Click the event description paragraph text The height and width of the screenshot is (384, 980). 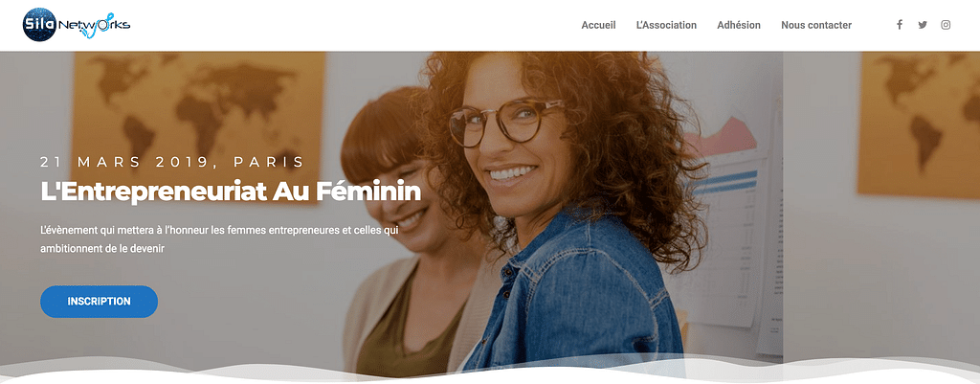[219, 238]
